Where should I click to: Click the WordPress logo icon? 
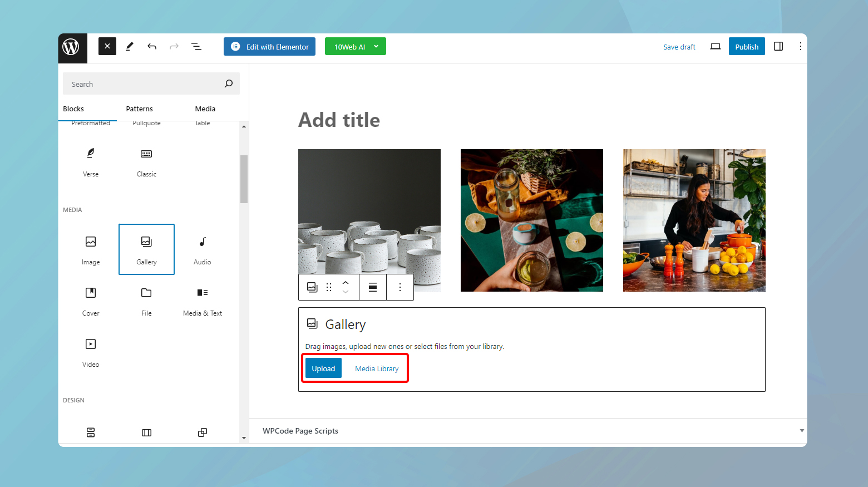[x=72, y=48]
